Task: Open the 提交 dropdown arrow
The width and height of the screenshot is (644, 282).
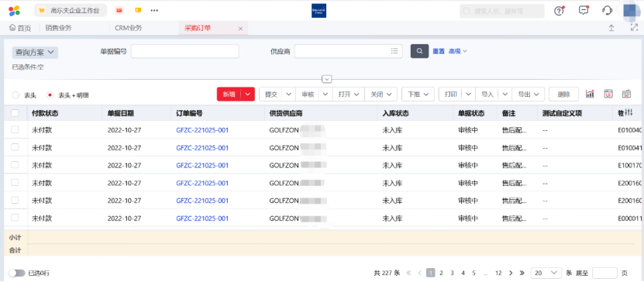Action: tap(289, 94)
